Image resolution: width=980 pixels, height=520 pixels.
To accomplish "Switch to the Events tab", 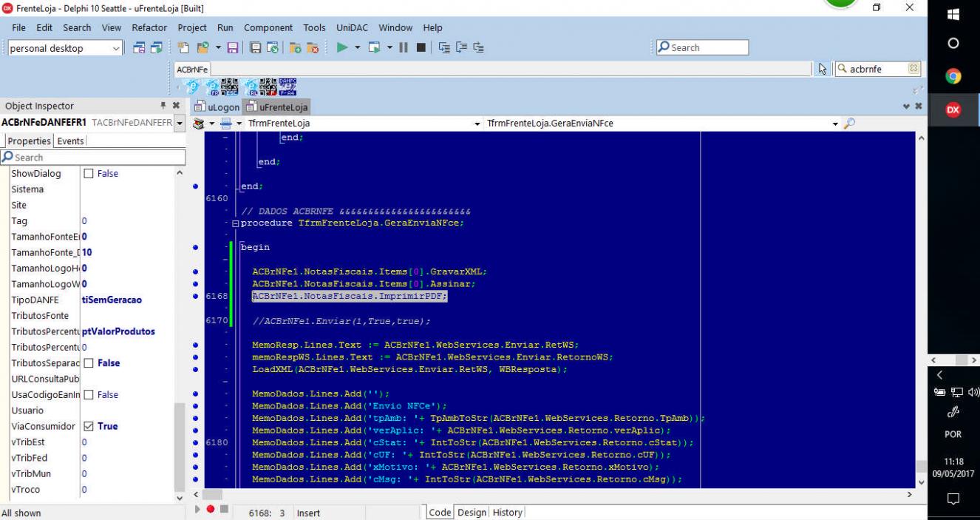I will pyautogui.click(x=71, y=141).
